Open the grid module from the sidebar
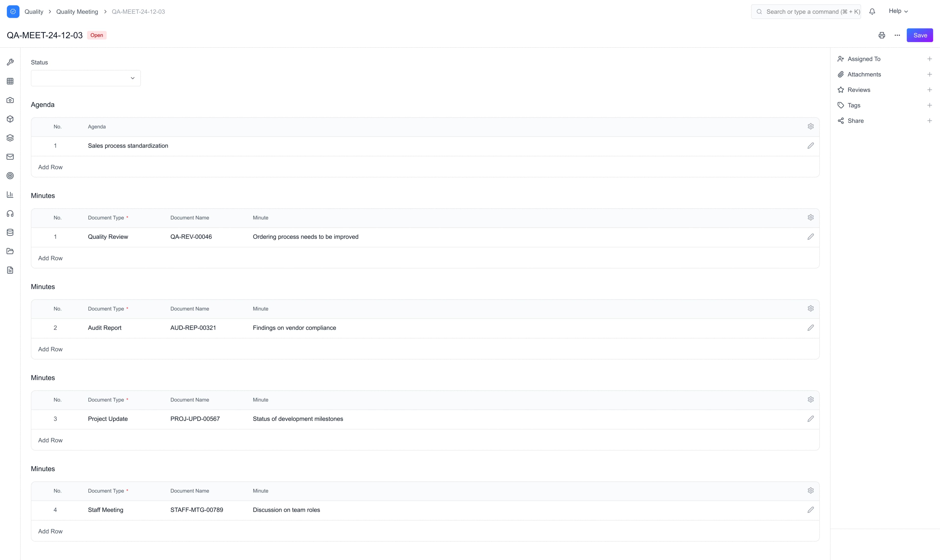The width and height of the screenshot is (940, 560). point(10,81)
